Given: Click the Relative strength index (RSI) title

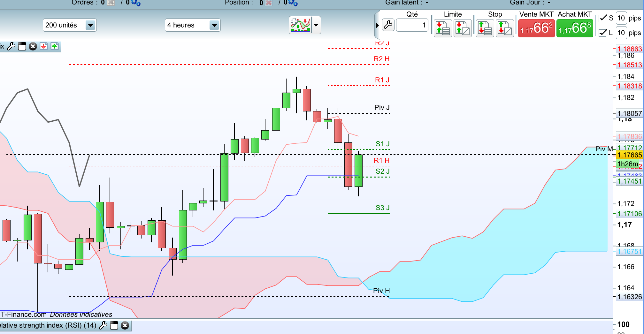Looking at the screenshot, I should pos(48,325).
